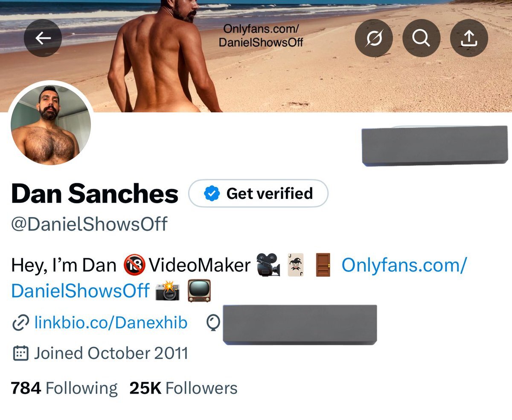View the 784 Following list

[64, 388]
